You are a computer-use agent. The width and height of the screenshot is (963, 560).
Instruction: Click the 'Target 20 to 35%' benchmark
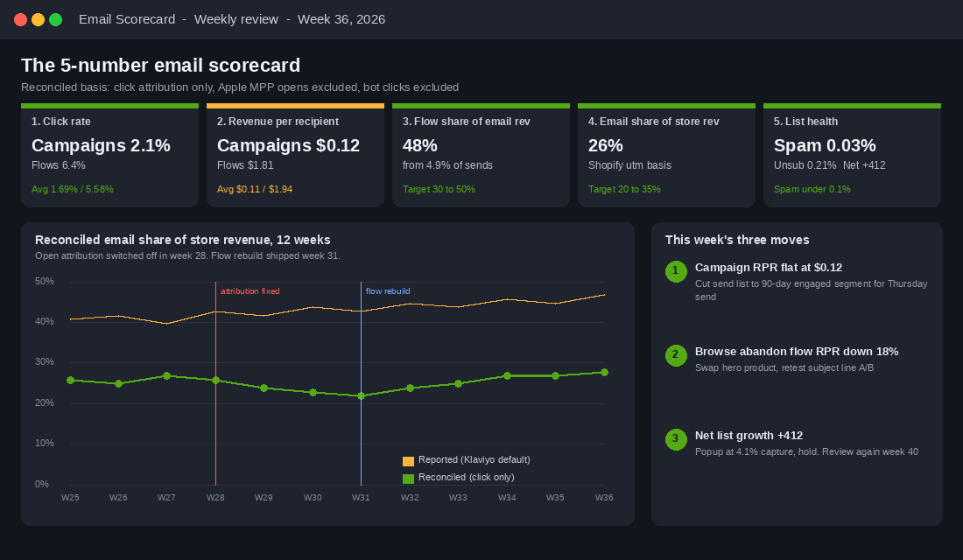[624, 189]
